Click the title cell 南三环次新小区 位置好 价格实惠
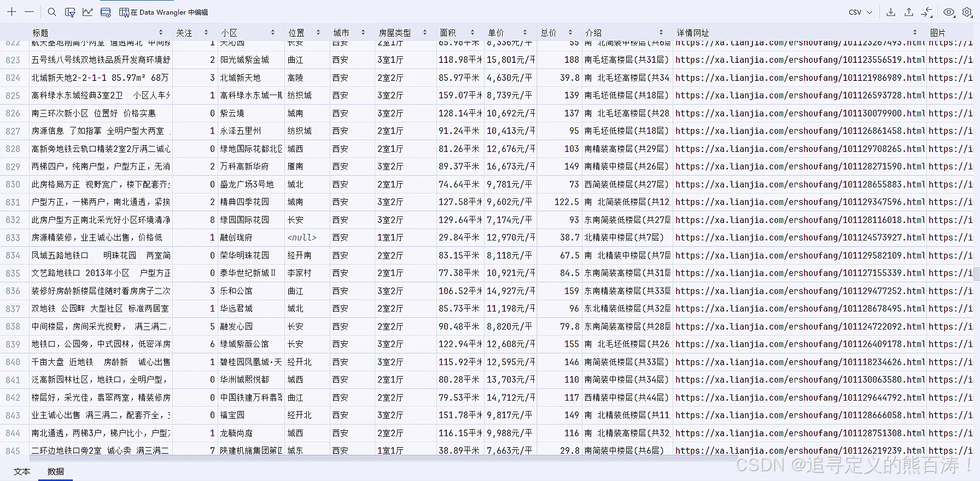This screenshot has height=481, width=980. pos(101,114)
